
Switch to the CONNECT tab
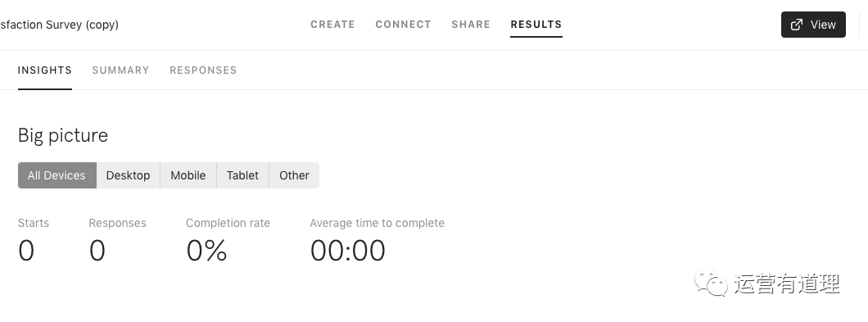coord(403,25)
